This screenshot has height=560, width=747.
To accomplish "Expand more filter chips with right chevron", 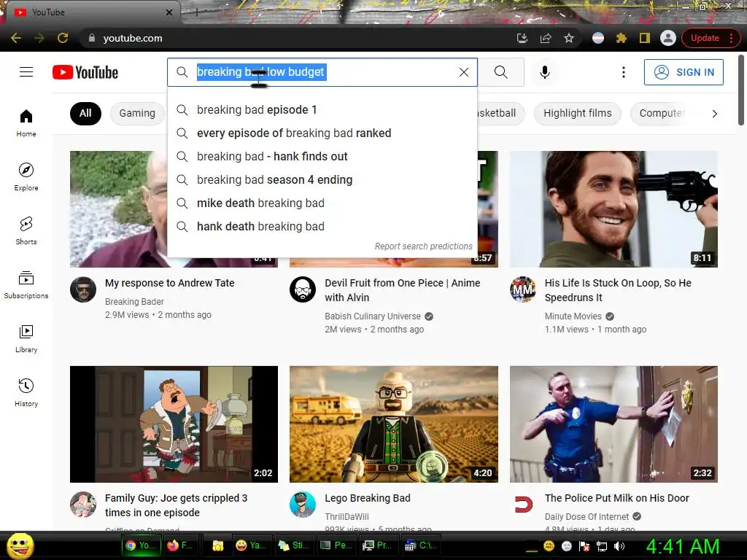I will point(714,113).
